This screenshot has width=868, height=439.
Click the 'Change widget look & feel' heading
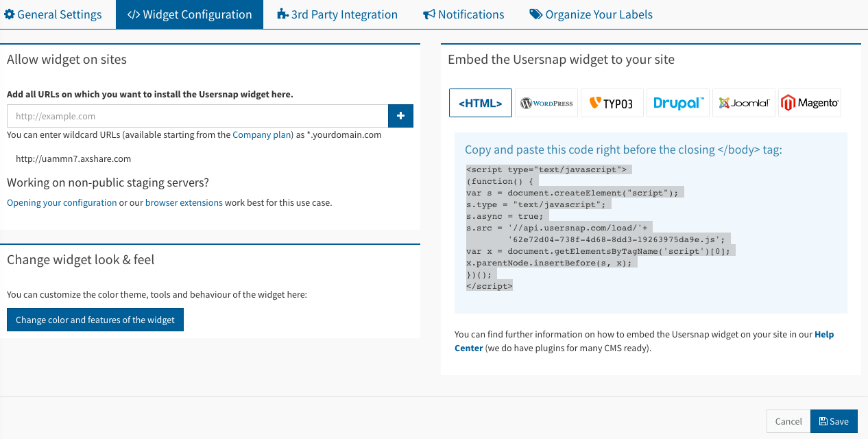(81, 260)
